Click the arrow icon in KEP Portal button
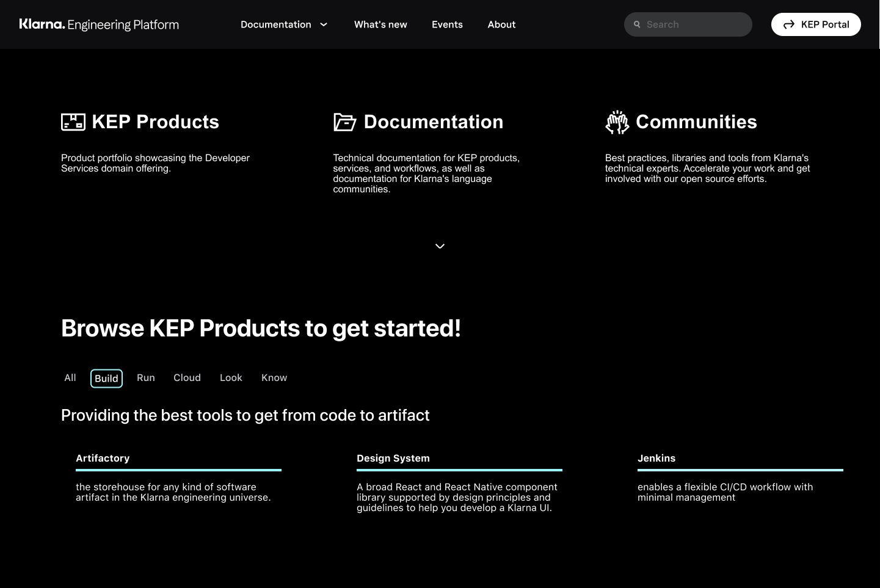880x588 pixels. (789, 24)
